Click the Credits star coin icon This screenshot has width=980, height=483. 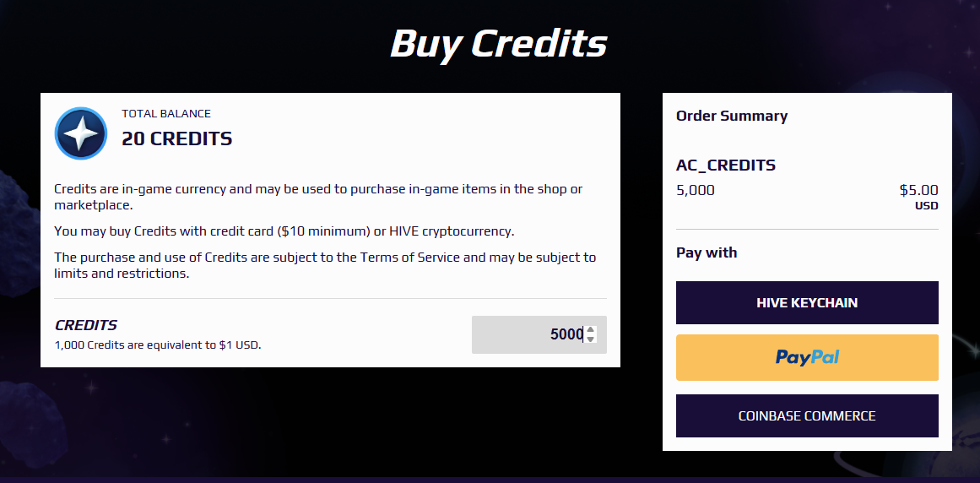pyautogui.click(x=81, y=133)
